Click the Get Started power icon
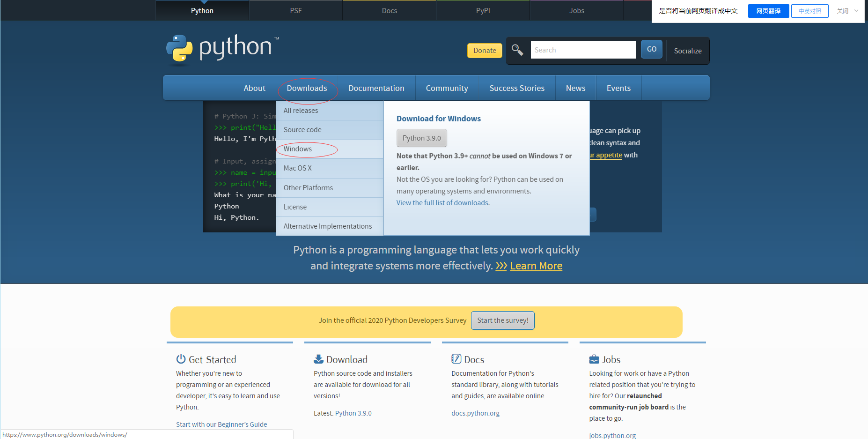This screenshot has width=868, height=439. tap(181, 359)
